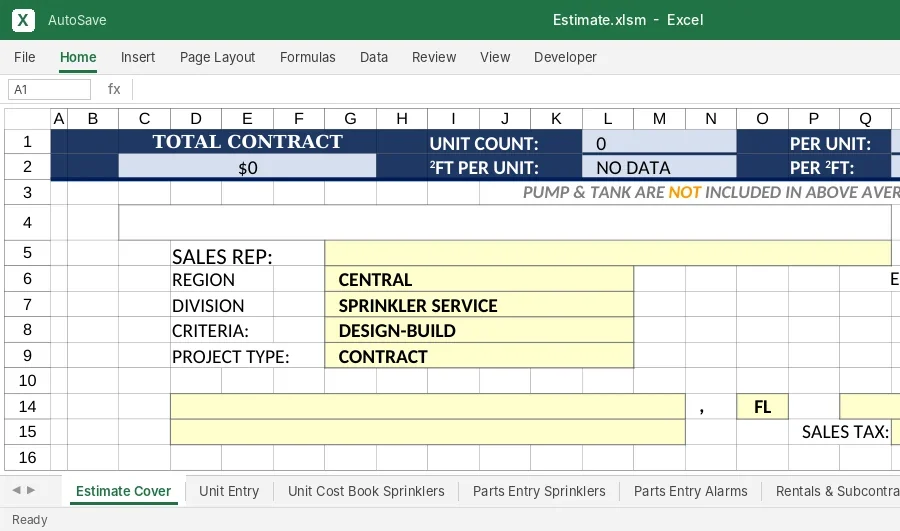The width and height of the screenshot is (900, 531).
Task: Select row 14 header
Action: (27, 406)
